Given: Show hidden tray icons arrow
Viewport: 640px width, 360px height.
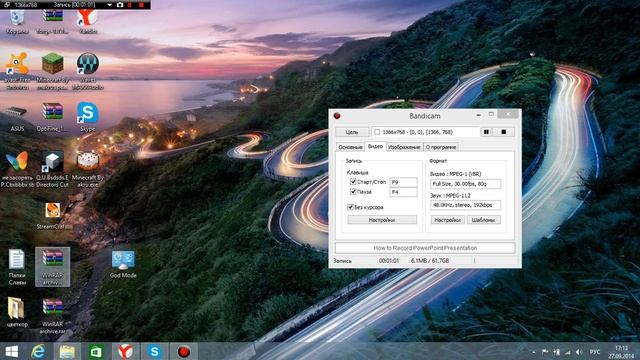Looking at the screenshot, I should 533,352.
